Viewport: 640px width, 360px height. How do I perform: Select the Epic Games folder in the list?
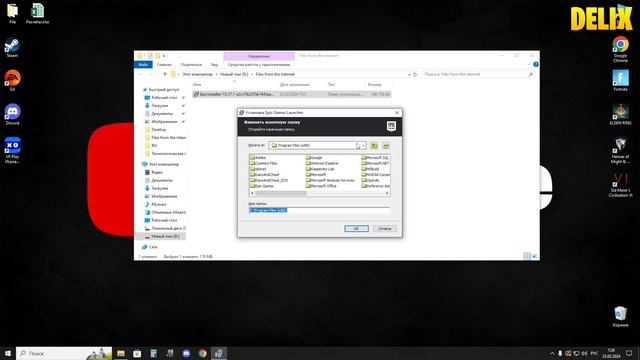[262, 186]
